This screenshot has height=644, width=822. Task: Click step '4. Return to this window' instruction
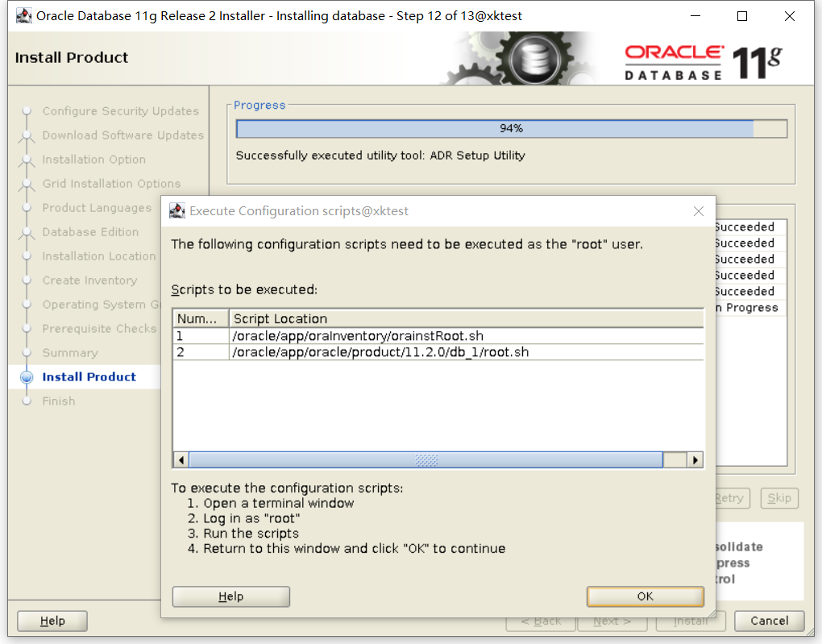(x=347, y=549)
